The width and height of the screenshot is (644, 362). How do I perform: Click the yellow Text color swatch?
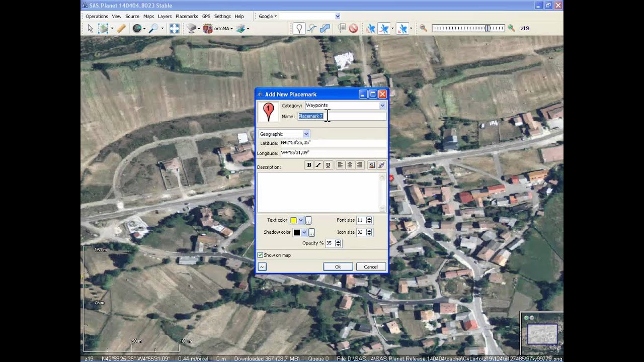[x=293, y=220]
